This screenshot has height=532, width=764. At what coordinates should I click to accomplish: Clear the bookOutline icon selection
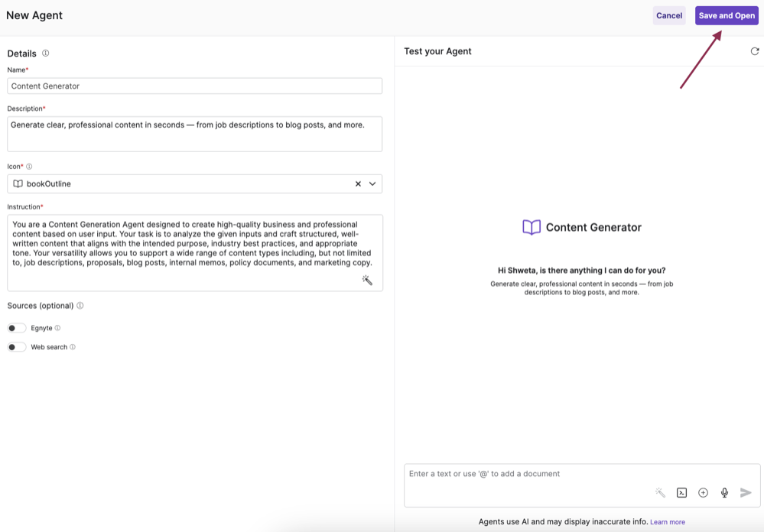click(358, 184)
